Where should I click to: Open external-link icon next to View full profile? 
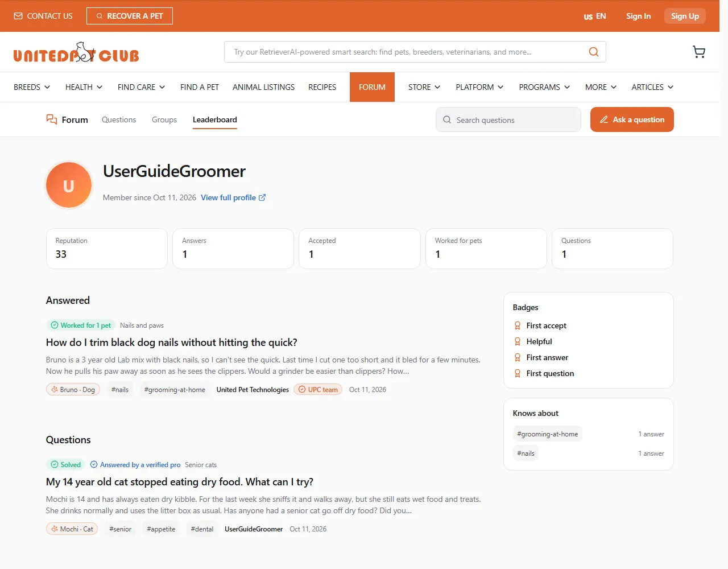pyautogui.click(x=262, y=197)
